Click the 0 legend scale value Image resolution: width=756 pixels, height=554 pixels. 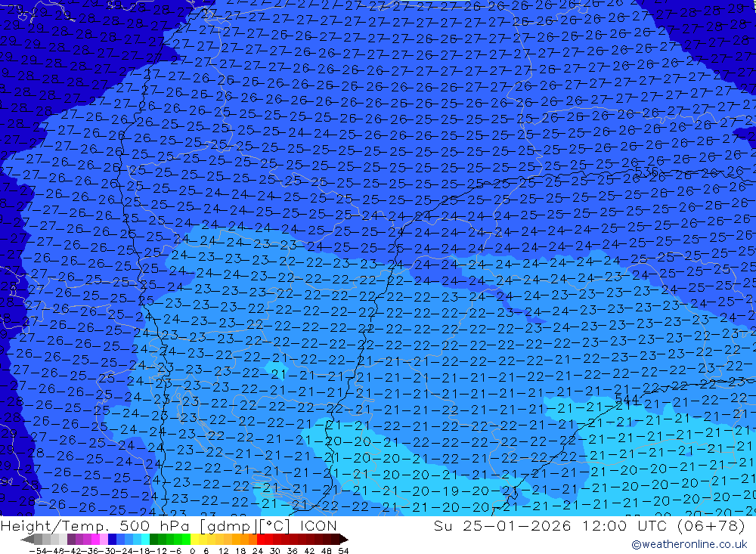[192, 551]
